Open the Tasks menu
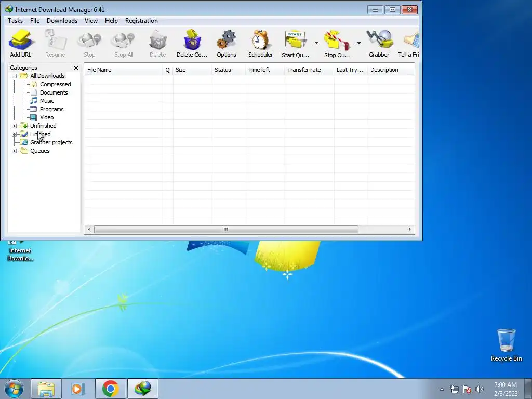The height and width of the screenshot is (399, 532). coord(15,21)
